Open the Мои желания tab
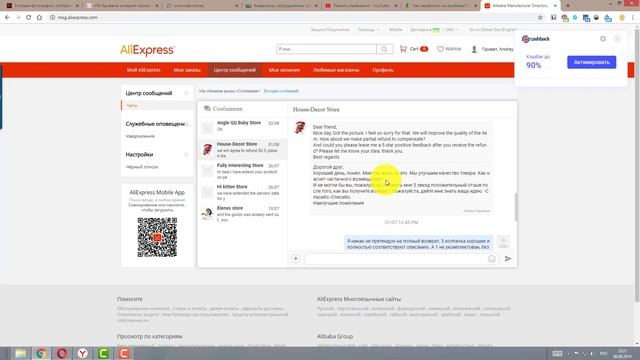Screen dimensions: 640x360 tap(284, 70)
